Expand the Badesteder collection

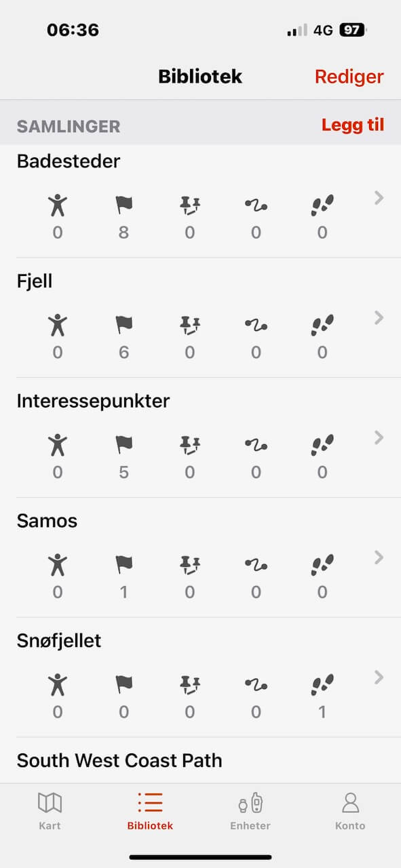pos(378,198)
